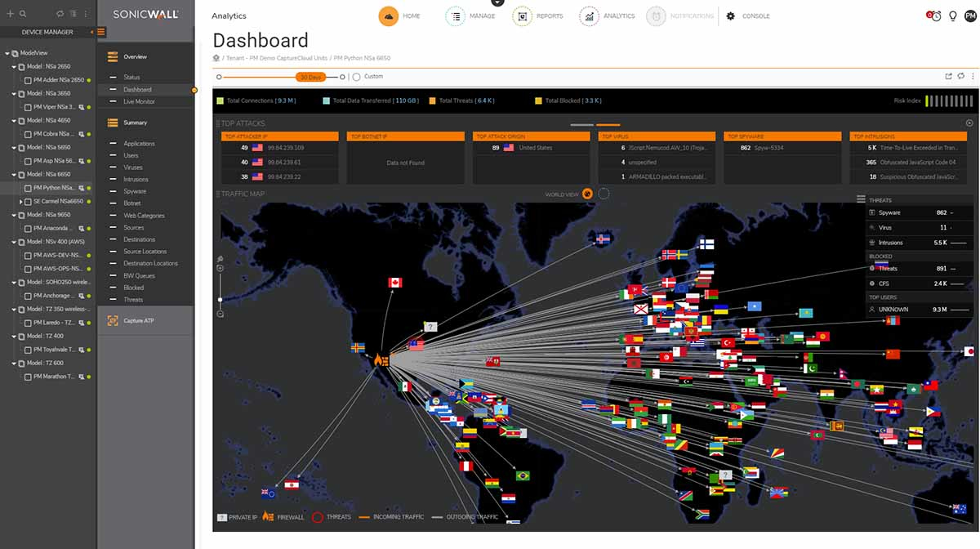
Task: Click the PM user avatar icon
Action: pyautogui.click(x=969, y=16)
